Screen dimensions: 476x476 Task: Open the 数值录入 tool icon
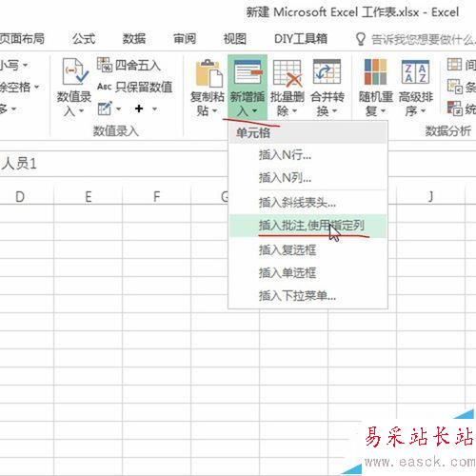[x=74, y=71]
